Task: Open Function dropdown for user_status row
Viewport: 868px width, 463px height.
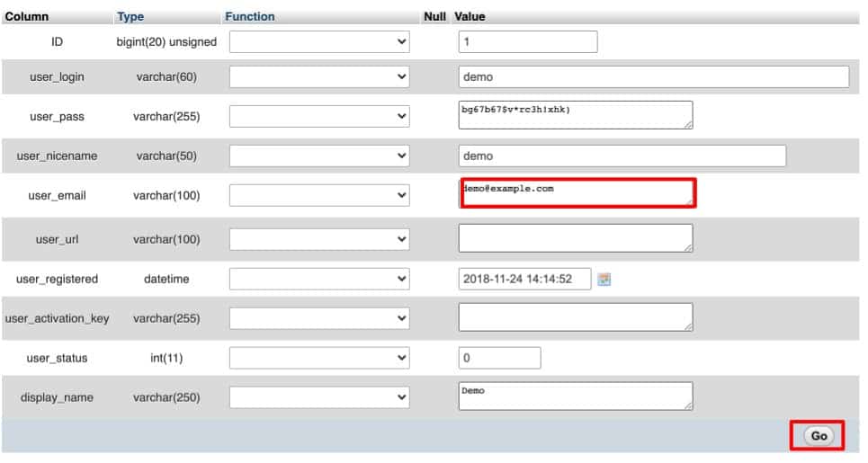Action: click(319, 358)
